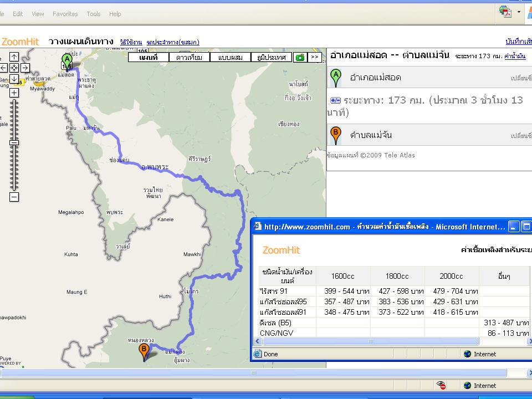The width and height of the screenshot is (532, 399).
Task: Pan the map down with the arrow
Action: pos(14,79)
